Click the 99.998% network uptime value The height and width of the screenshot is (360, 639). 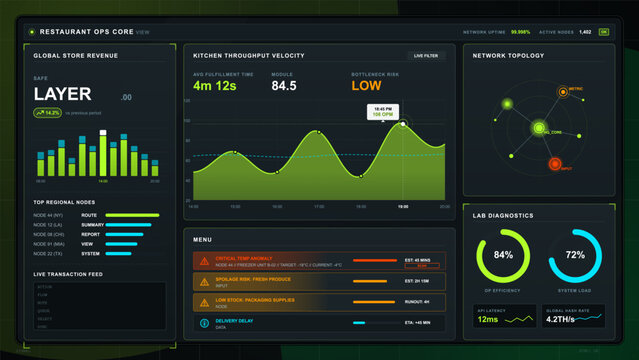click(521, 32)
